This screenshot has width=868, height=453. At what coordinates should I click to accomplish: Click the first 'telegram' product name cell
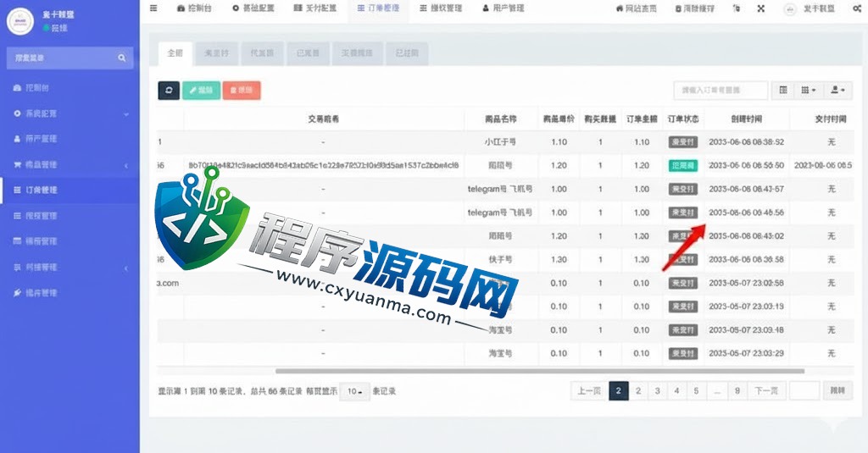[500, 189]
